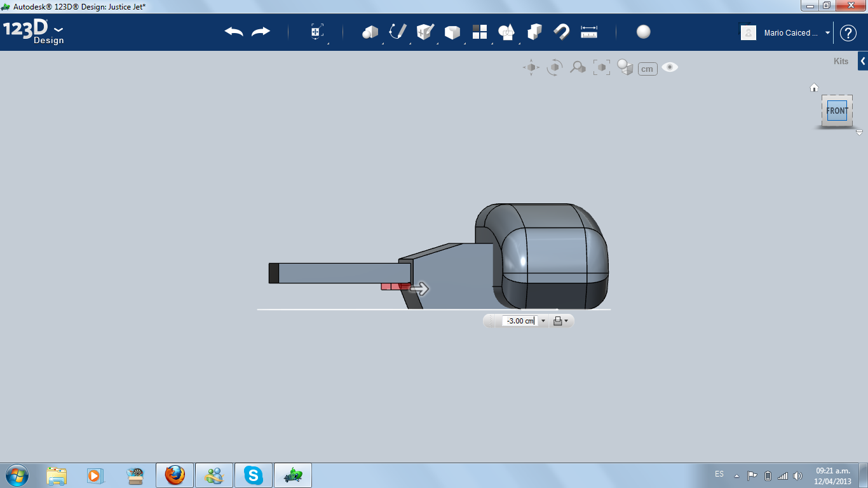Image resolution: width=868 pixels, height=488 pixels.
Task: Open the Construct tool
Action: (x=425, y=32)
